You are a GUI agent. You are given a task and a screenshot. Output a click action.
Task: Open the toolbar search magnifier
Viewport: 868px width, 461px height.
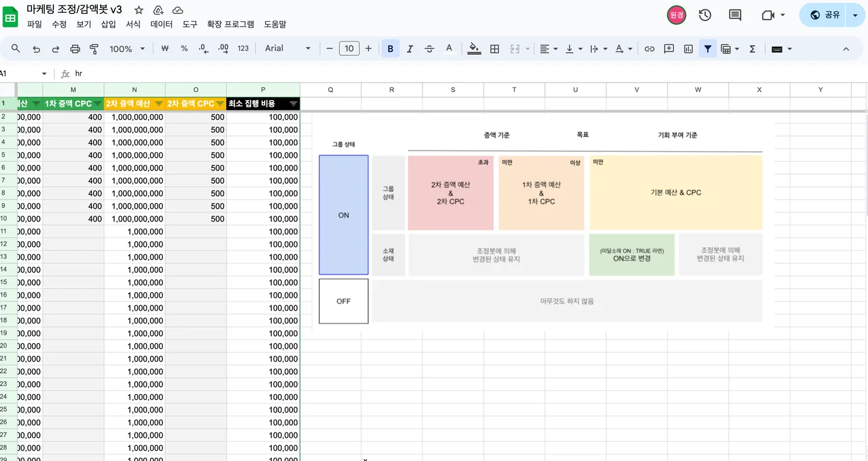(x=16, y=49)
